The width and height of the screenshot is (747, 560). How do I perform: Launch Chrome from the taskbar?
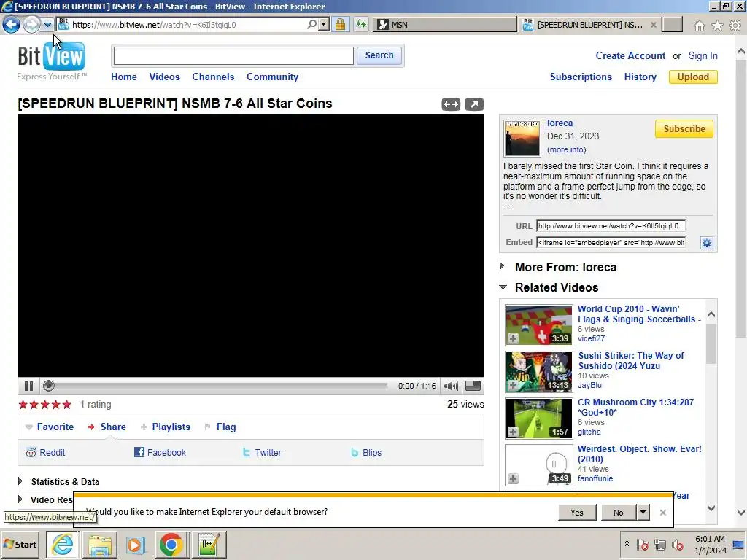coord(171,544)
